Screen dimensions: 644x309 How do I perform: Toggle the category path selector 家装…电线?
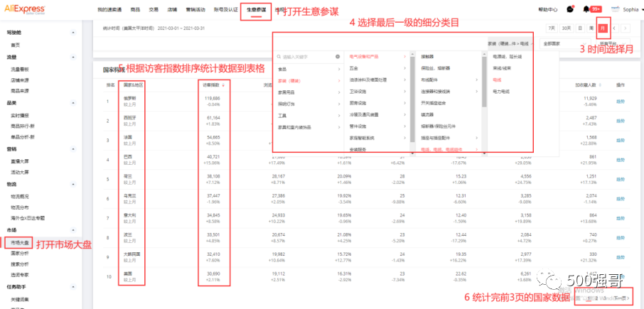[510, 43]
